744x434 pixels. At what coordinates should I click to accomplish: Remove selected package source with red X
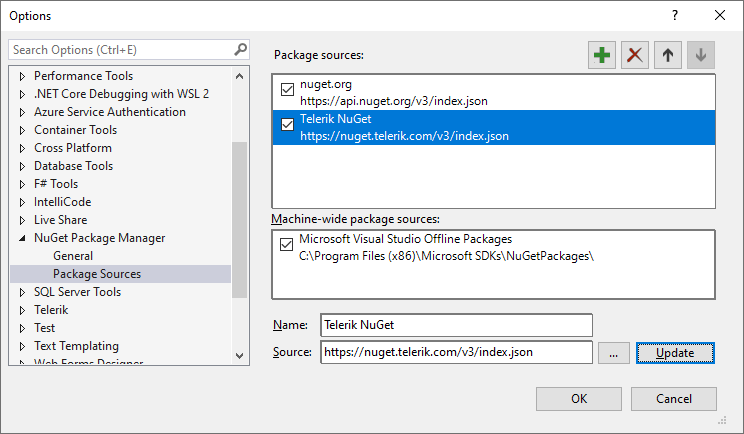[634, 55]
